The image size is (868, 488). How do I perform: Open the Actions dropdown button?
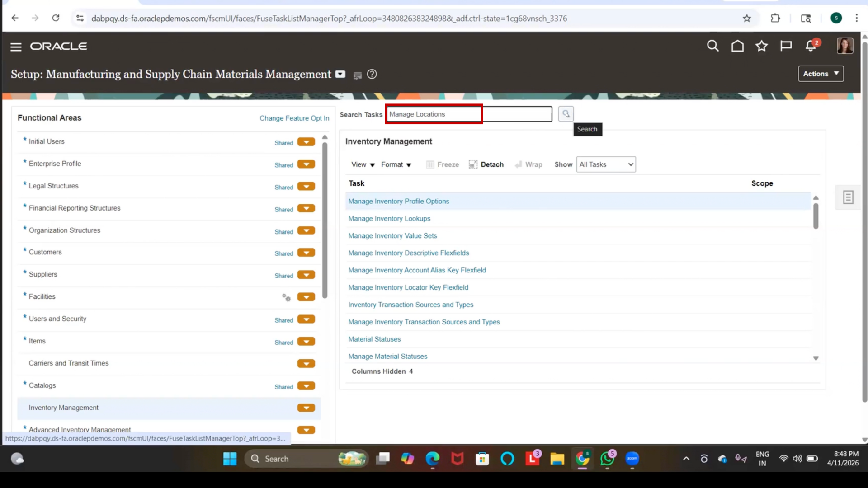[821, 74]
